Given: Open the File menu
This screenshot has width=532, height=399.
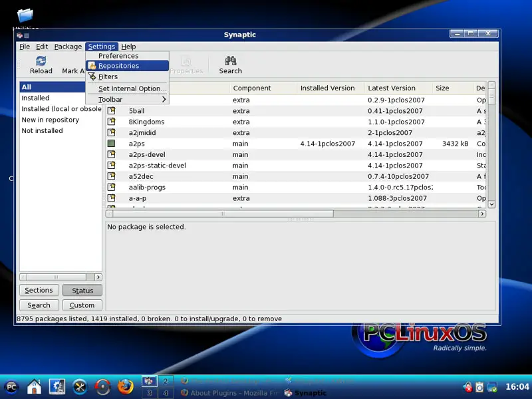Looking at the screenshot, I should [25, 47].
